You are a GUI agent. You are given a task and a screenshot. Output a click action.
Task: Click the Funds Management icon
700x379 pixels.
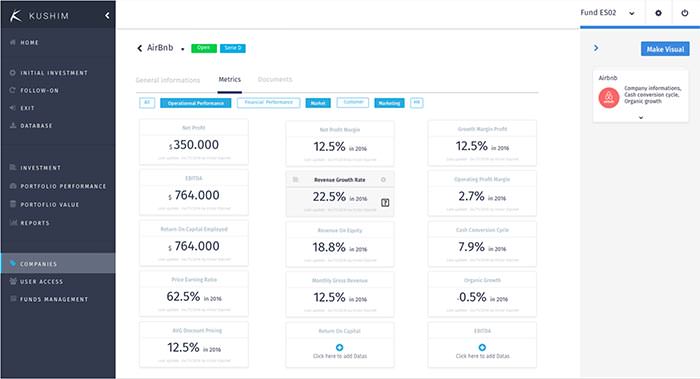(12, 299)
